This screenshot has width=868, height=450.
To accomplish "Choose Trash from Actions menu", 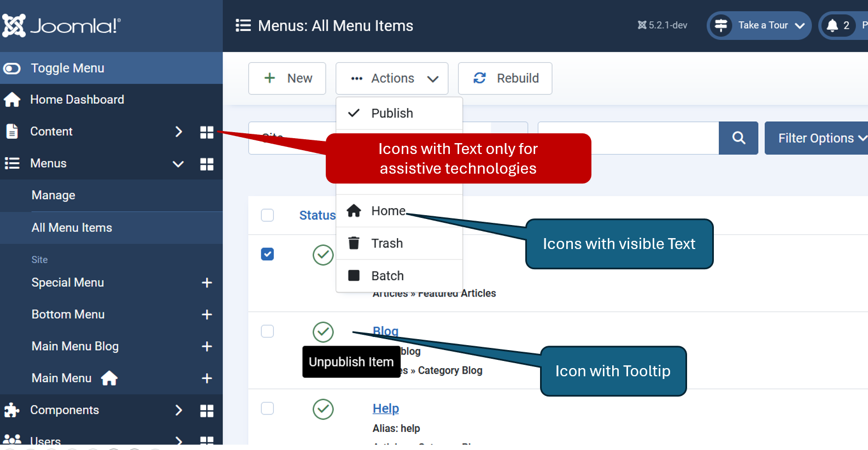I will click(x=399, y=243).
